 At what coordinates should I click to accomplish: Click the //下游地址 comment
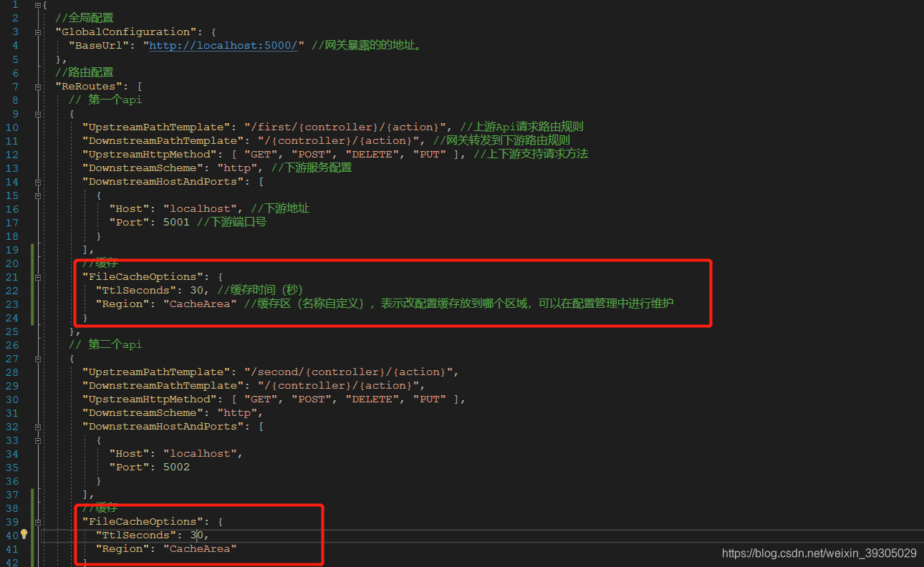[280, 208]
